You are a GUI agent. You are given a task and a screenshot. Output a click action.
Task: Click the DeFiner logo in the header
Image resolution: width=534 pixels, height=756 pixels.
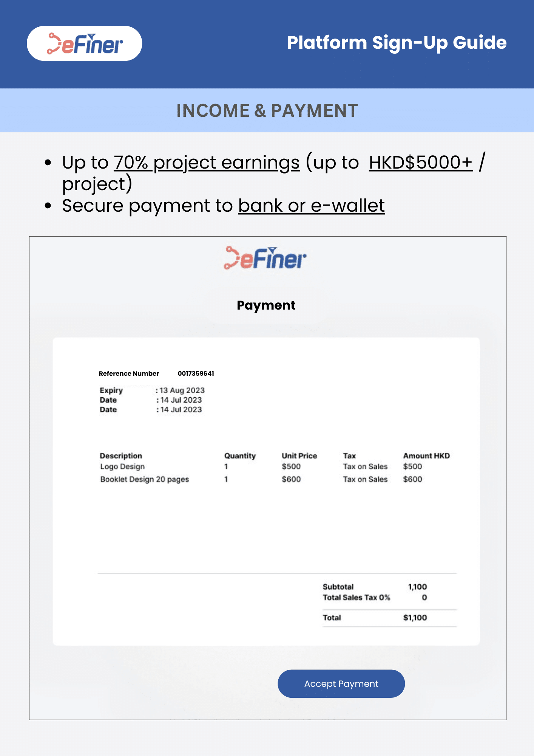pos(85,43)
